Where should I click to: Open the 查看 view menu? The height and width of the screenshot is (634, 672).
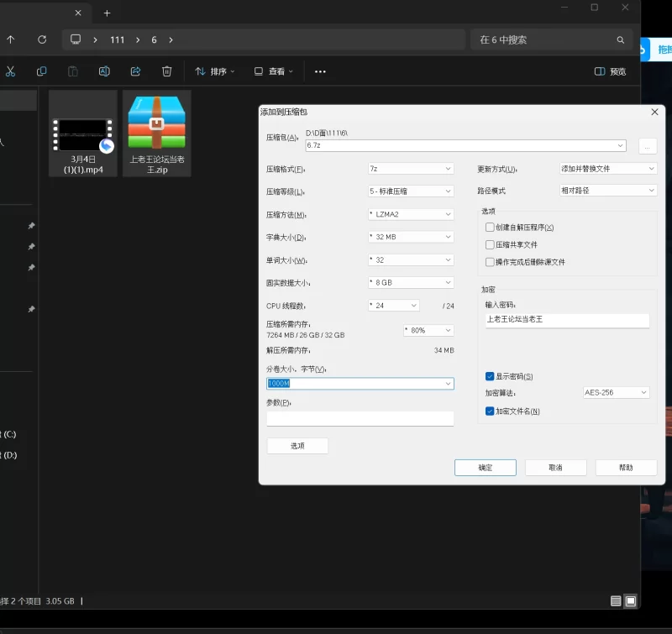coord(274,71)
